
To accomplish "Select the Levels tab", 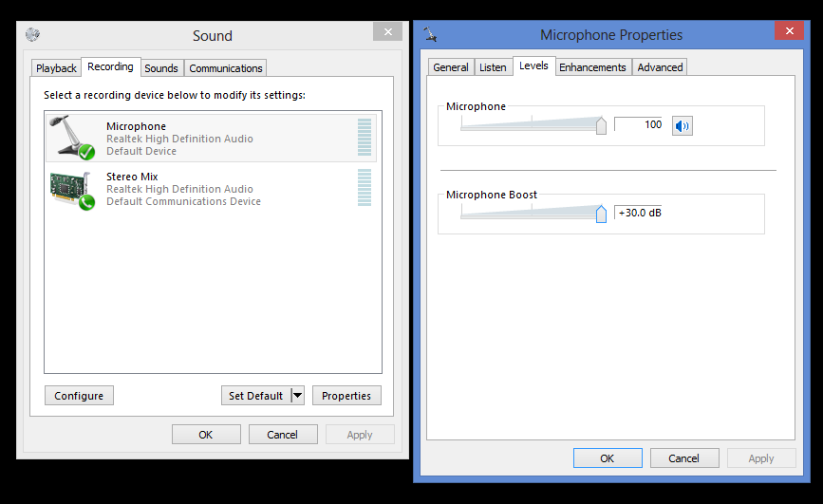I will [533, 65].
